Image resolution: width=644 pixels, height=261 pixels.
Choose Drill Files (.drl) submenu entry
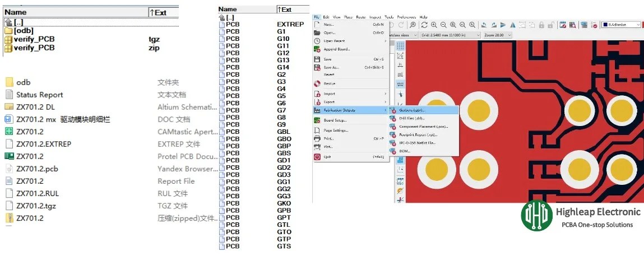tap(423, 118)
